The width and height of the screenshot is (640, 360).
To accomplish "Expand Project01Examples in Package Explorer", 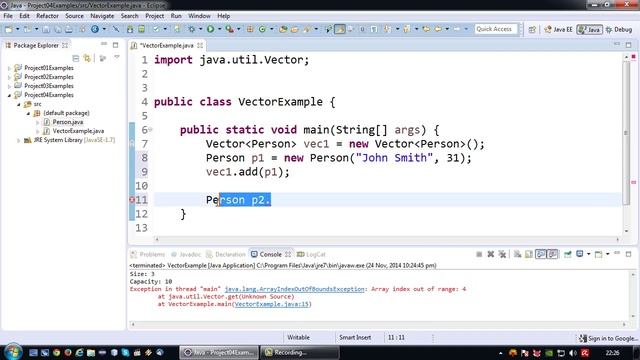I will [9, 68].
